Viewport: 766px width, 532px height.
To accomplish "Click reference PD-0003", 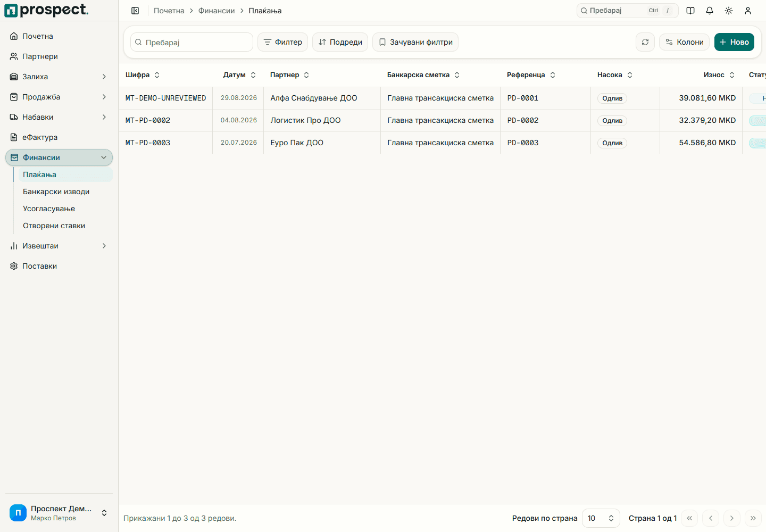I will [523, 143].
